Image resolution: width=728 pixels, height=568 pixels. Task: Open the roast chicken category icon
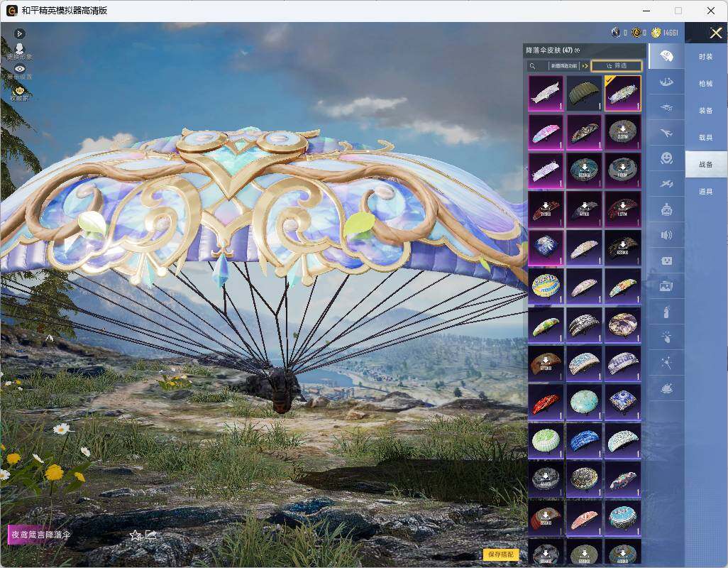tap(666, 388)
